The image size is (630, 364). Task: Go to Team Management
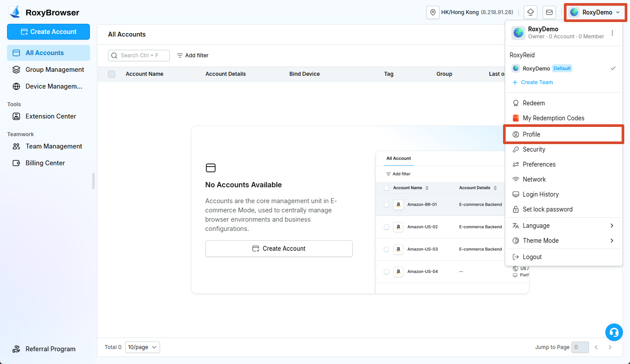point(48,146)
